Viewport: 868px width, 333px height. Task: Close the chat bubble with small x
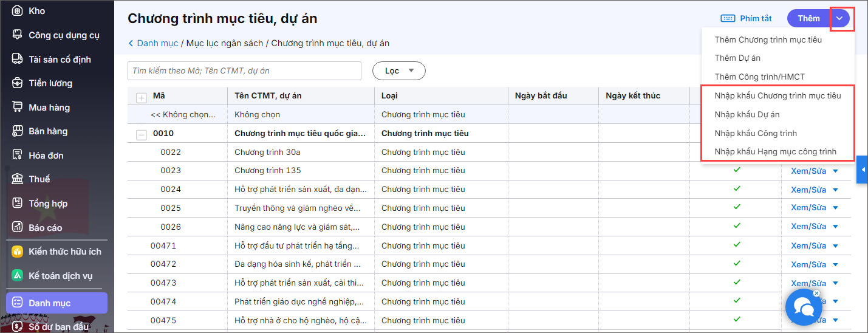click(816, 294)
